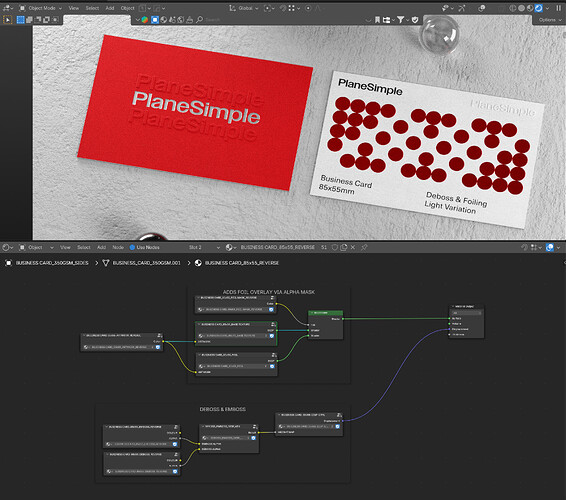Image resolution: width=566 pixels, height=500 pixels.
Task: Switch to wireframe viewport shading
Action: coord(513,8)
